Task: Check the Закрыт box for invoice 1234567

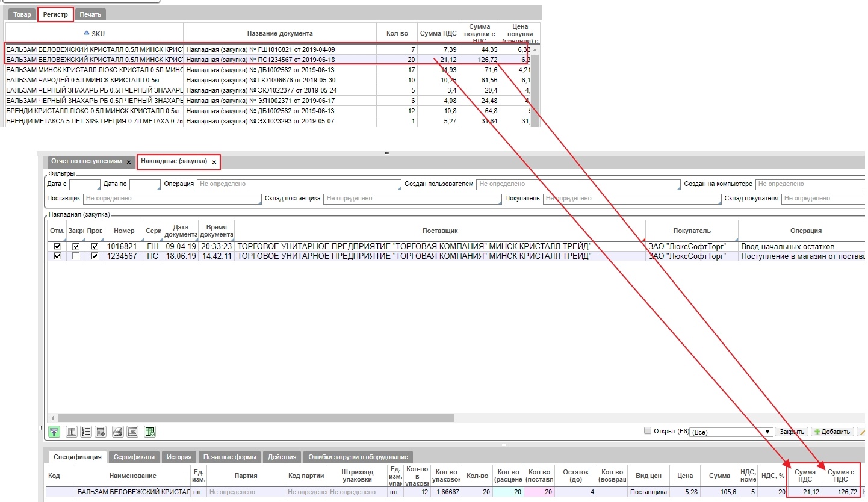Action: (76, 256)
